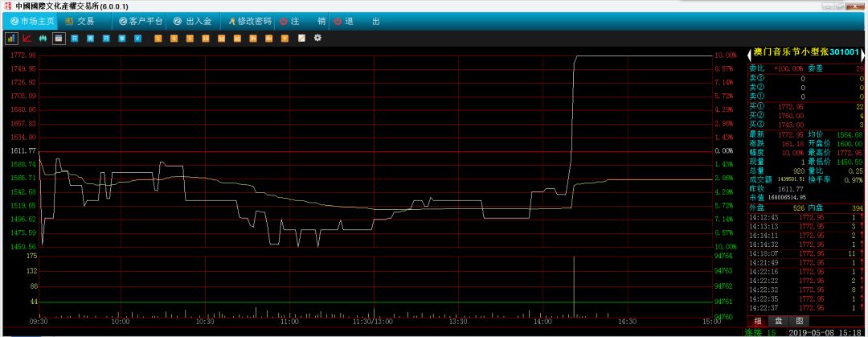
Task: Select the orange 3-minute period icon
Action: coord(174,39)
